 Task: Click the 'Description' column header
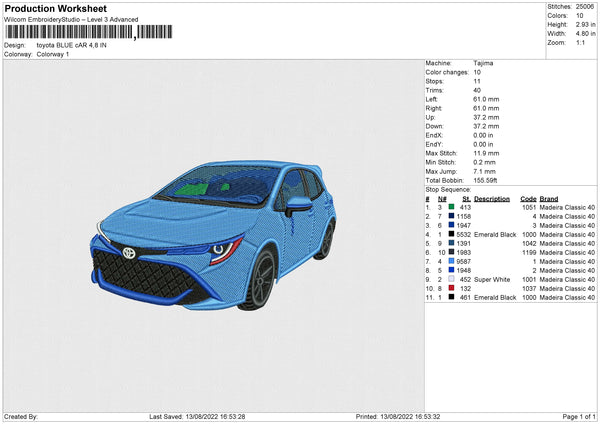click(492, 199)
